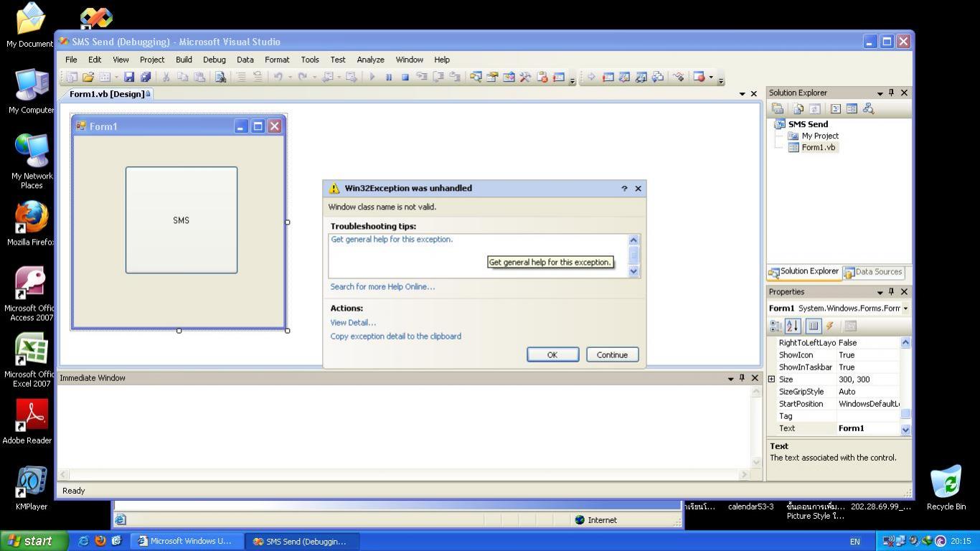This screenshot has height=551, width=980.
Task: Click the Start Debugging icon
Action: click(371, 77)
